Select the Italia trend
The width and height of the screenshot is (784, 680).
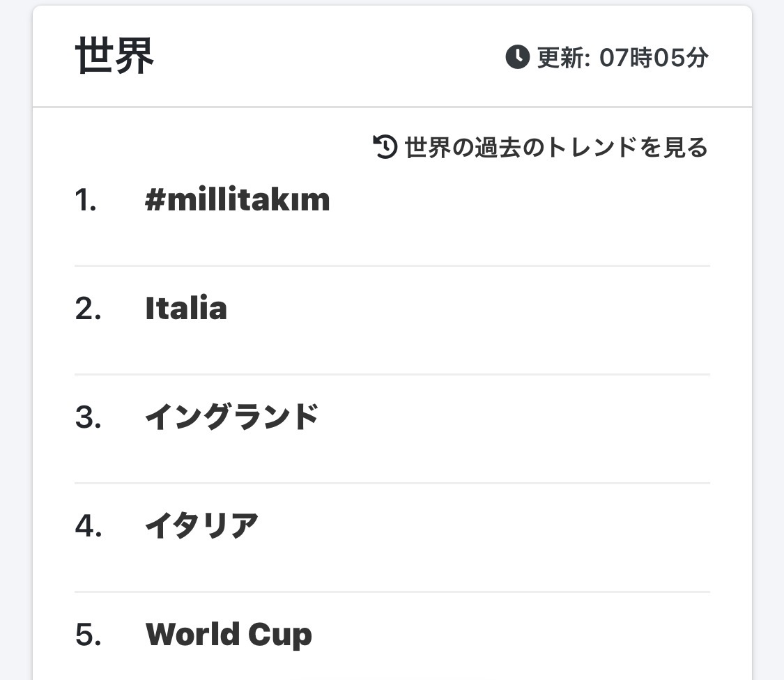click(186, 309)
